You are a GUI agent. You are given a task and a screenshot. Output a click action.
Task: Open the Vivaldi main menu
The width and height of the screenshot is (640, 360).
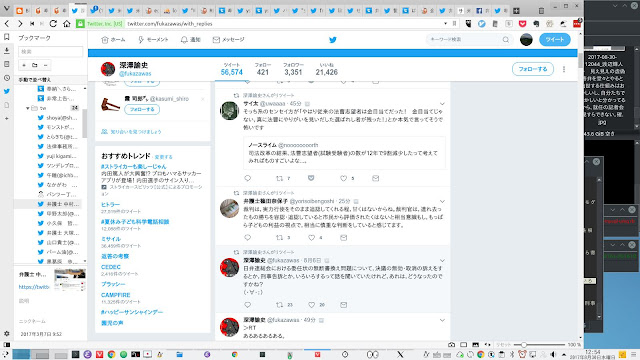pyautogui.click(x=6, y=9)
